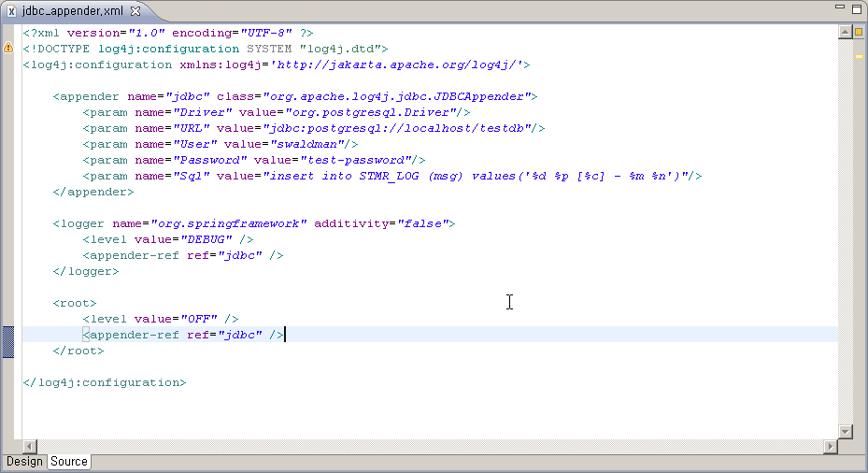868x473 pixels.
Task: Maximize the editor area
Action: coord(857,10)
